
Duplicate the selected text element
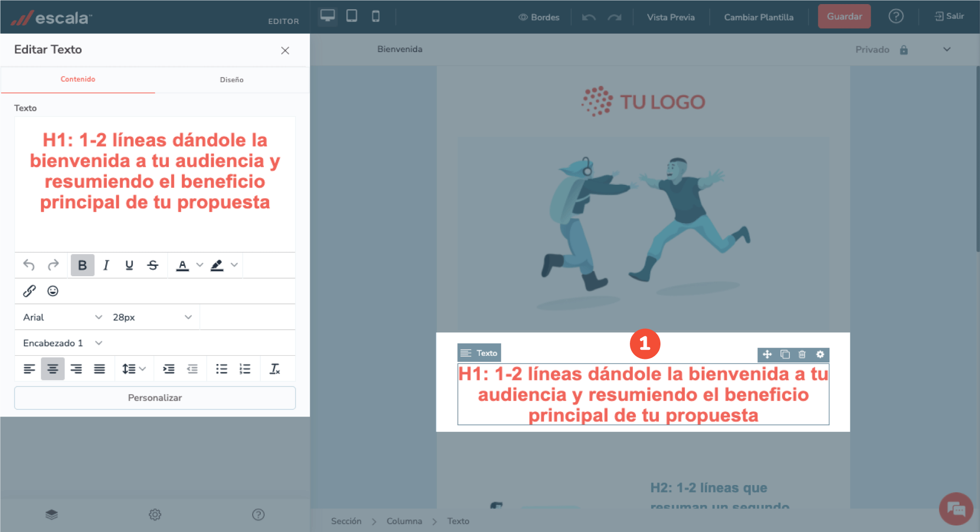[x=785, y=354]
